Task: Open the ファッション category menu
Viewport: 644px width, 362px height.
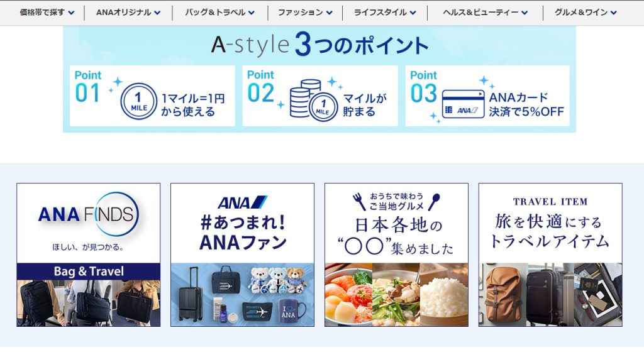Action: click(305, 13)
